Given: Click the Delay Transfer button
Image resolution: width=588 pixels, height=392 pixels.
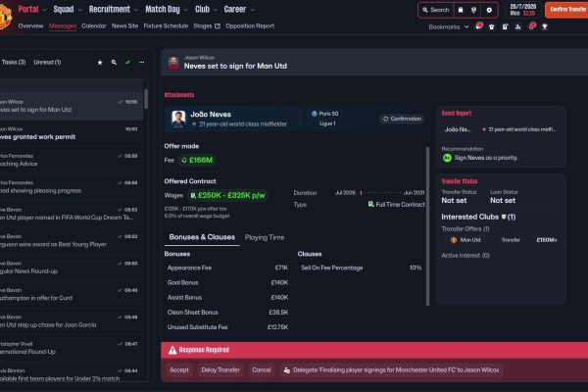Looking at the screenshot, I should point(220,370).
